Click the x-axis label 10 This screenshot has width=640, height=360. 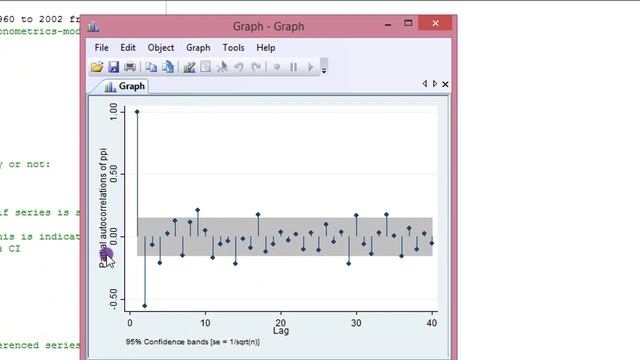point(205,323)
